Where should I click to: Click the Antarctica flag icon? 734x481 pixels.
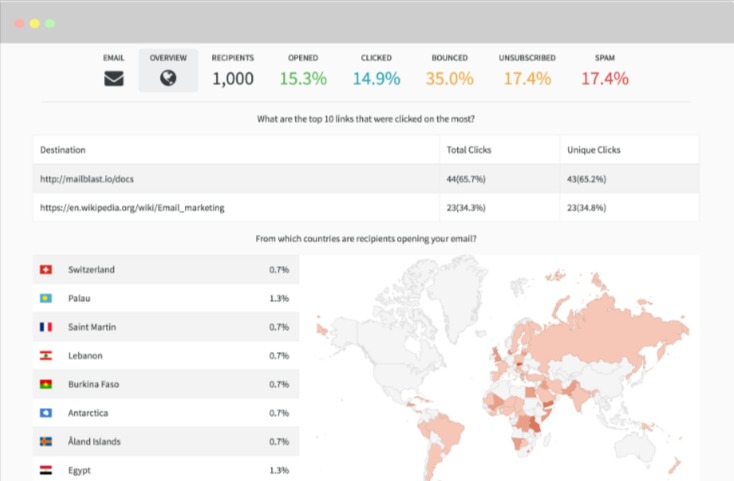pos(46,413)
